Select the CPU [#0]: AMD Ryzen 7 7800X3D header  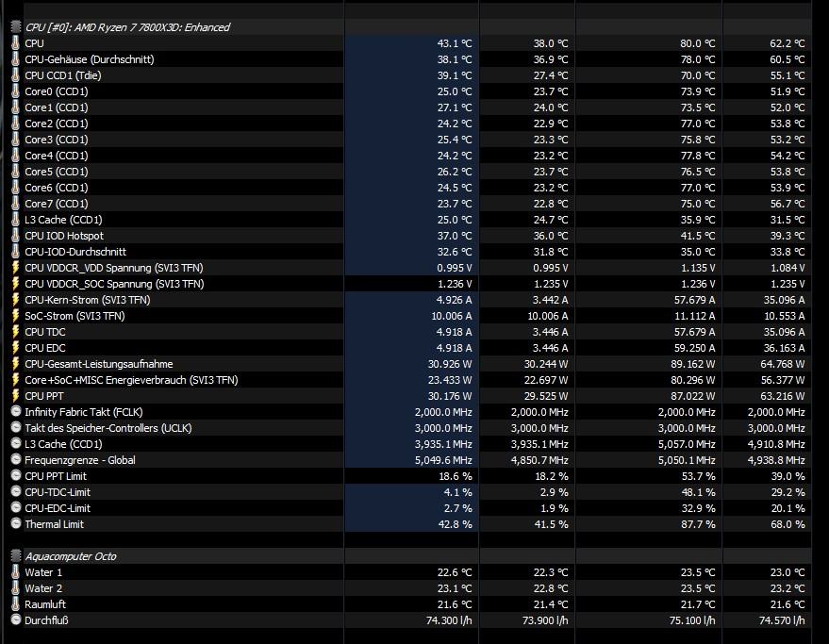127,27
